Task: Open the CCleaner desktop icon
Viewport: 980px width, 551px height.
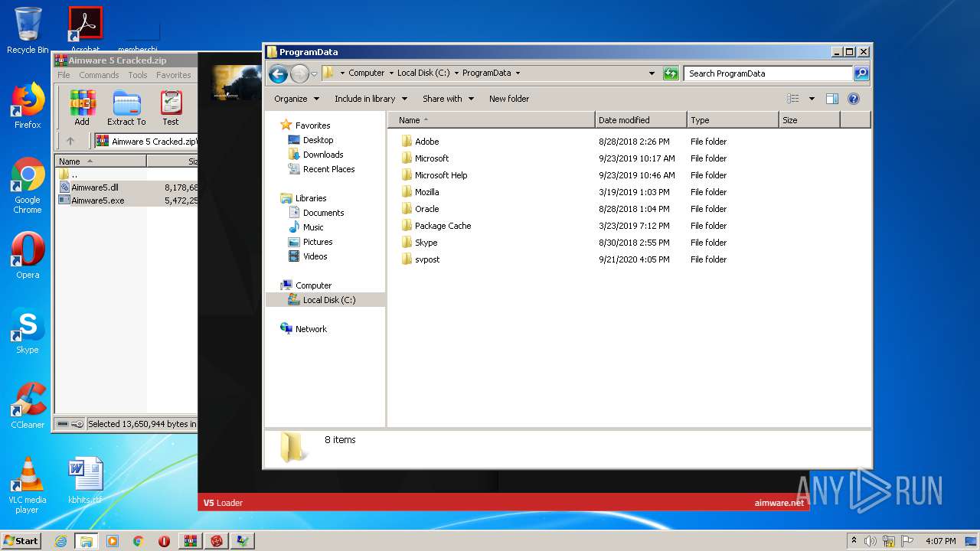Action: click(x=28, y=406)
